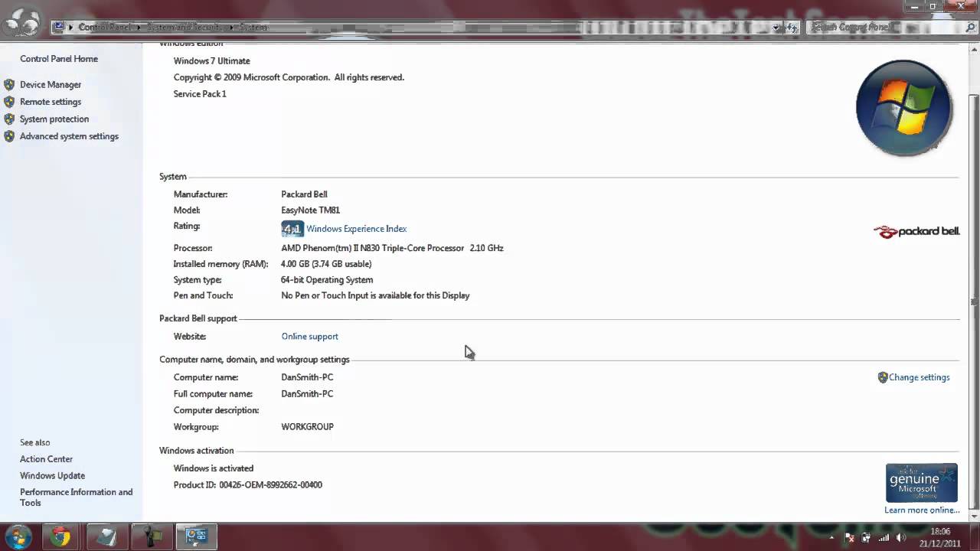980x551 pixels.
Task: Select '4.00 GB (3.74 GB usable)' memory text
Action: [326, 264]
